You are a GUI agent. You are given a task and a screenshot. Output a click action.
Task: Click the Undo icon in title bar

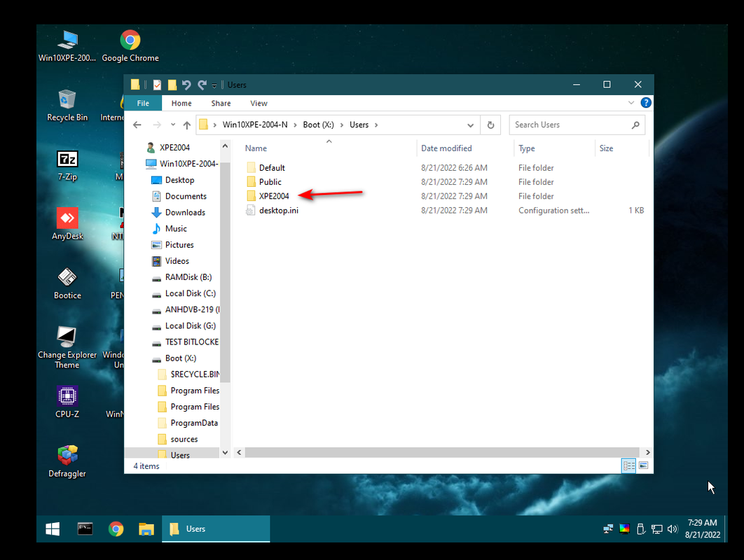(x=186, y=85)
